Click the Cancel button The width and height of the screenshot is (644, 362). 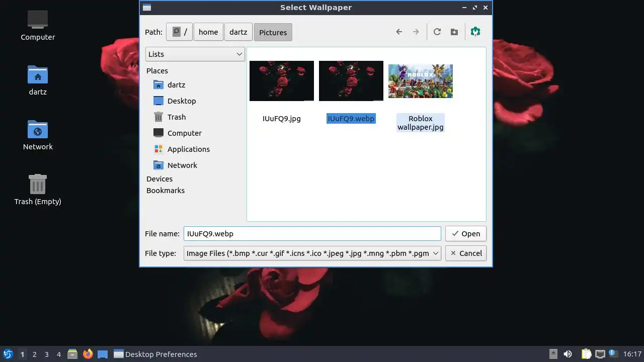pos(466,253)
